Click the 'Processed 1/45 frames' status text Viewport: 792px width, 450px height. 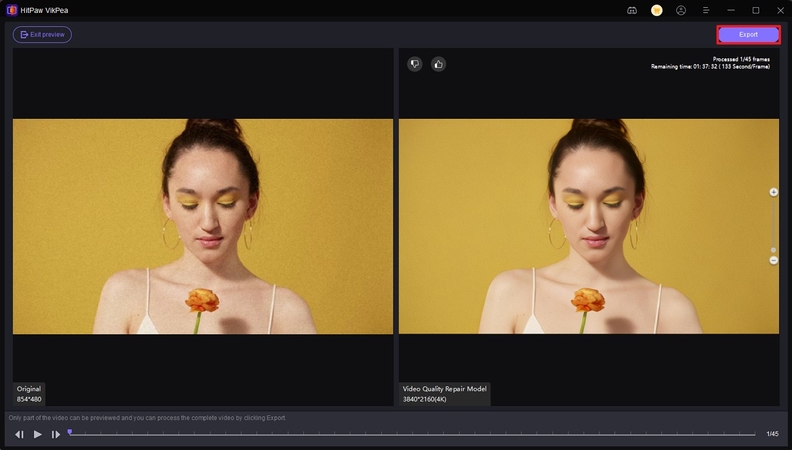click(741, 59)
